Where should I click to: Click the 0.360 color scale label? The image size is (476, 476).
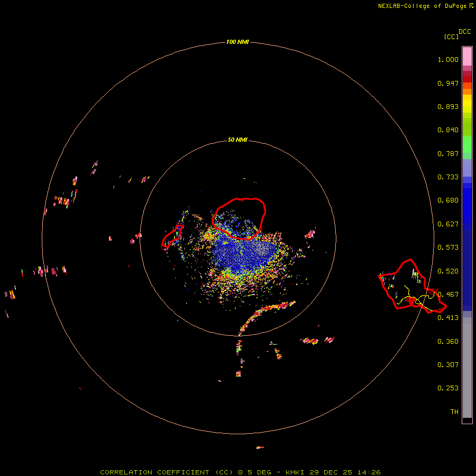click(448, 342)
